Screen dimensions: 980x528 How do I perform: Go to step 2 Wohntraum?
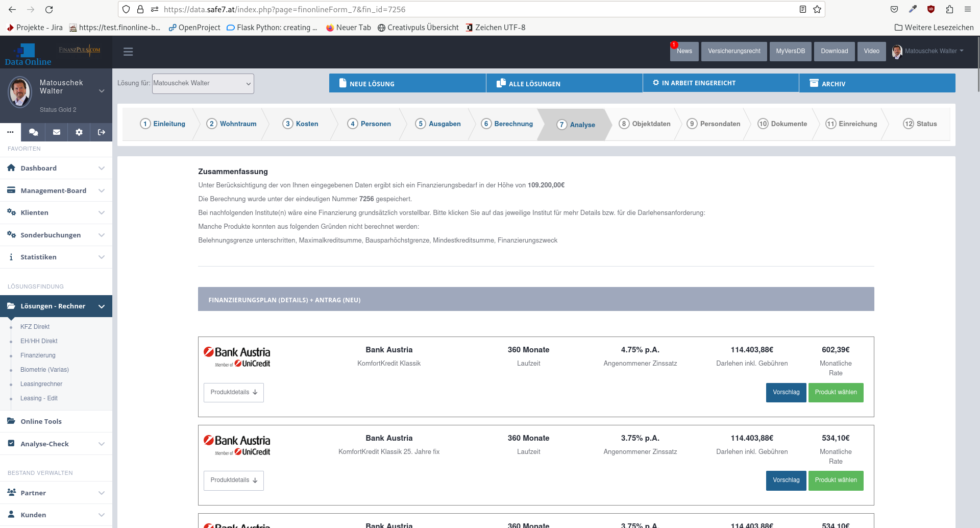(231, 124)
